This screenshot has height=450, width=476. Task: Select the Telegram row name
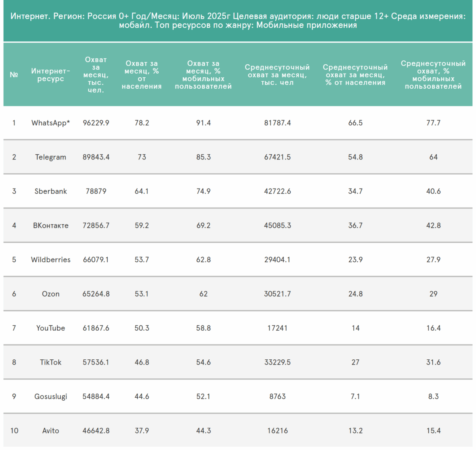pyautogui.click(x=51, y=157)
